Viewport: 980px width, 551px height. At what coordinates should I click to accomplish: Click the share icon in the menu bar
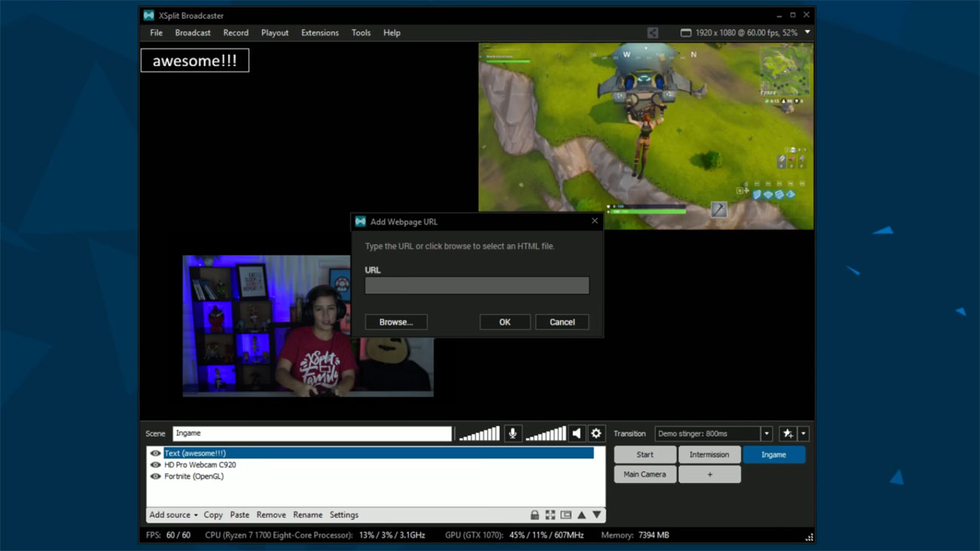coord(653,33)
